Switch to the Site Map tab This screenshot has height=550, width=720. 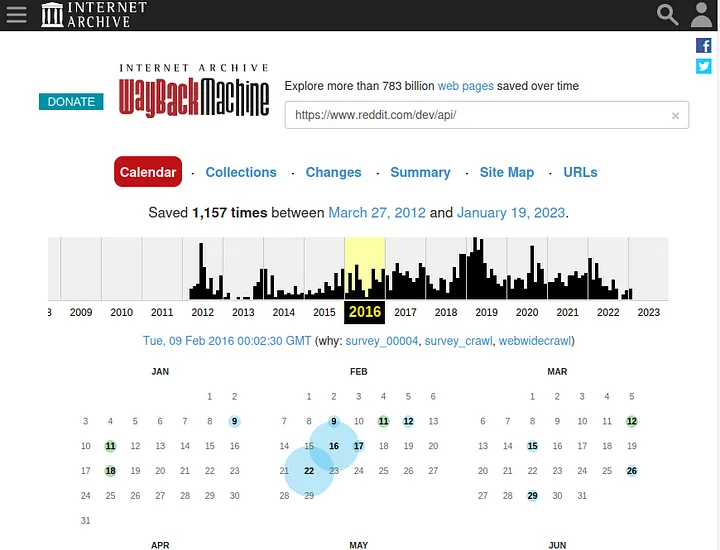tap(507, 172)
